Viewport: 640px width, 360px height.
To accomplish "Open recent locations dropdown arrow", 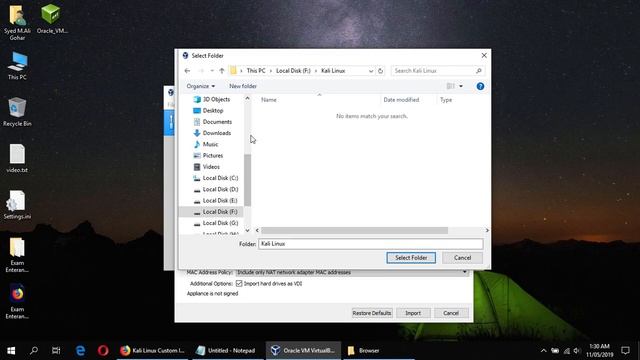I will (212, 71).
